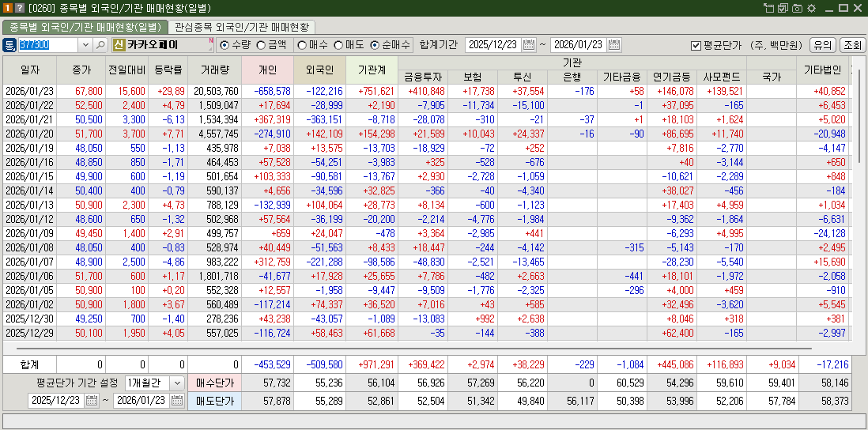Switch to 관심종목 외국인/기관 매매현황 tab
Viewport: 868px width, 430px height.
click(241, 27)
